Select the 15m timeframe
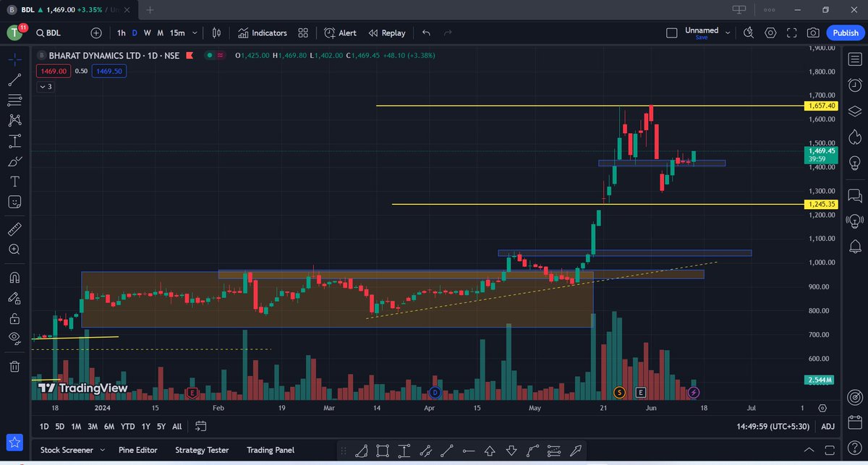The height and width of the screenshot is (465, 868). (177, 33)
